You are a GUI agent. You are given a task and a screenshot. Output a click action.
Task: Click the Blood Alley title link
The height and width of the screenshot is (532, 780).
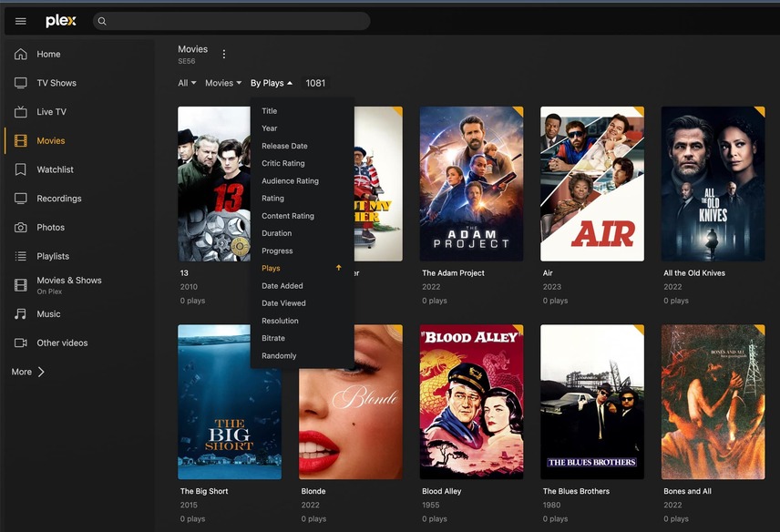click(x=442, y=491)
